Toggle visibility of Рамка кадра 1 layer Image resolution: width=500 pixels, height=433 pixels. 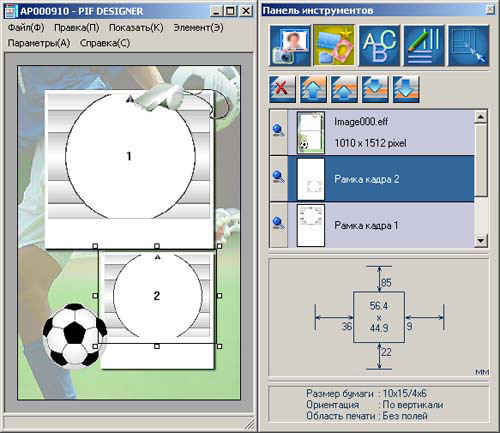coord(278,223)
